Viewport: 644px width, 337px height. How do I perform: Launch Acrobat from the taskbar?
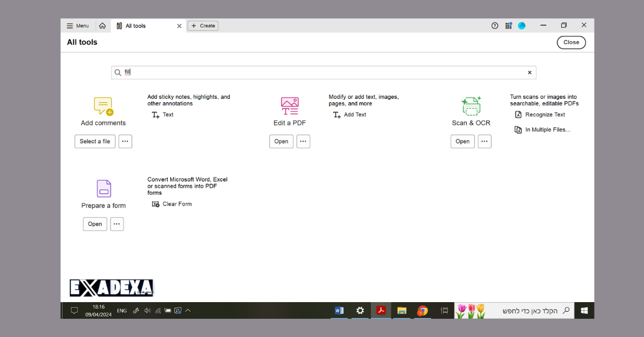pyautogui.click(x=380, y=310)
